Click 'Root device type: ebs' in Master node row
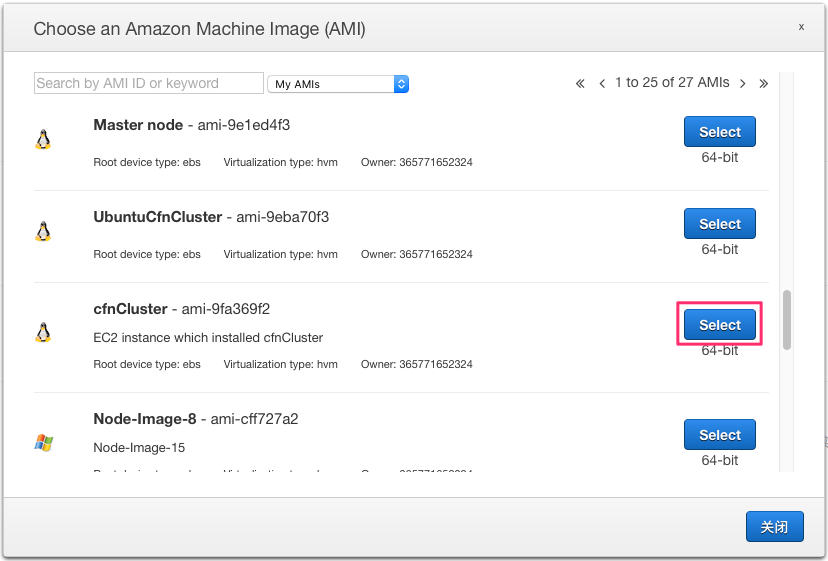Viewport: 828px width, 561px height. click(147, 162)
